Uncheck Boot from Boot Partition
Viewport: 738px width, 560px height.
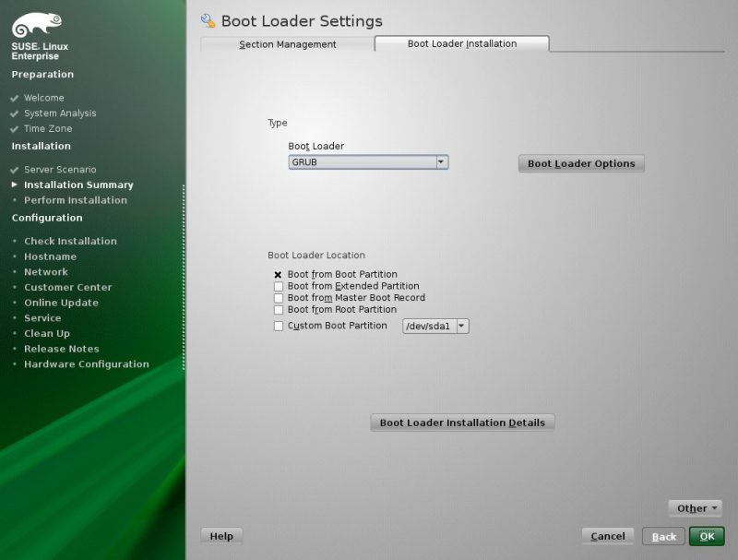[279, 275]
